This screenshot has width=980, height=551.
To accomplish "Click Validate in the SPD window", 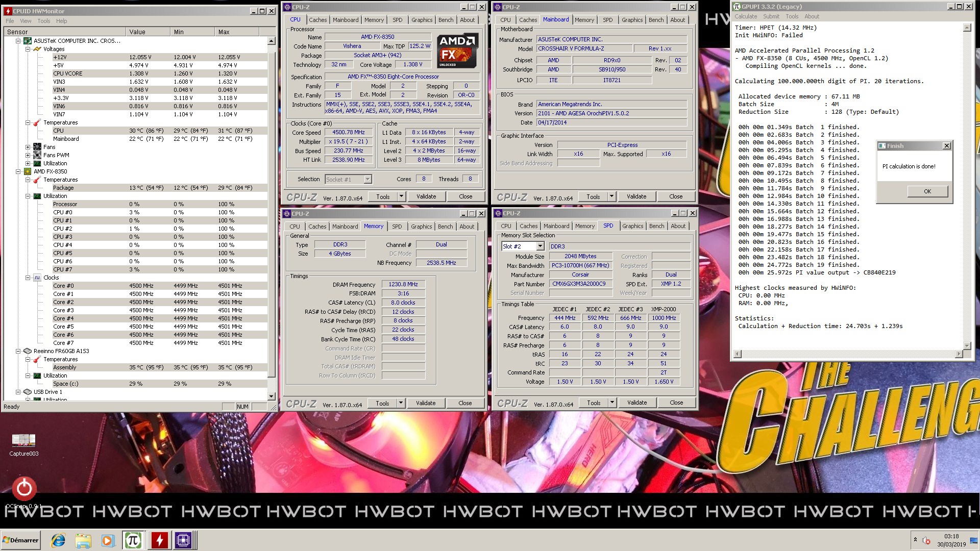I will tap(637, 403).
